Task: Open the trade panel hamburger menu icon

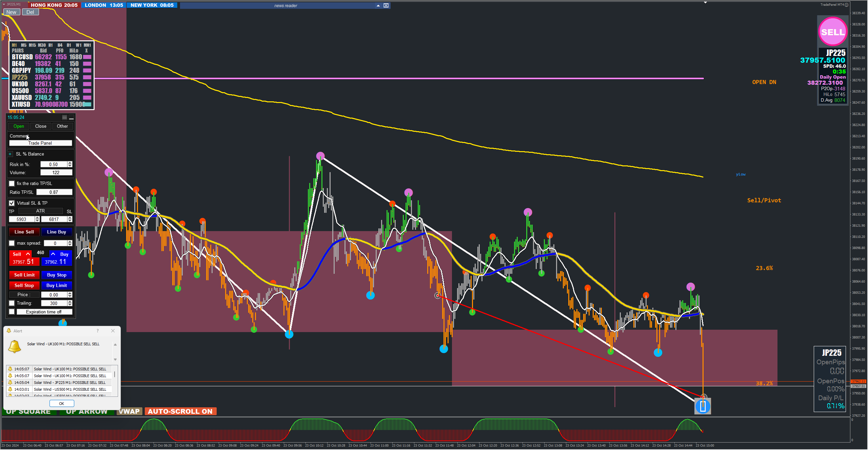Action: [64, 117]
